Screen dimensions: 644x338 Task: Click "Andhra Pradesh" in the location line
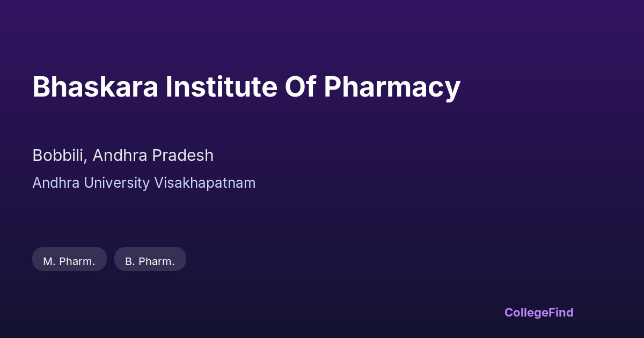coord(153,156)
